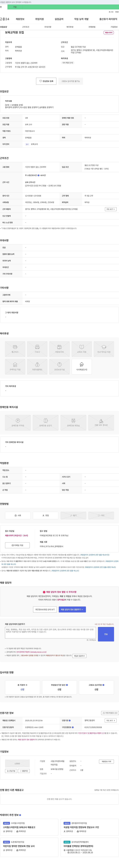
Task: Click the disabled 고용24 입사지원 불가능 button
Action: click(x=70, y=81)
